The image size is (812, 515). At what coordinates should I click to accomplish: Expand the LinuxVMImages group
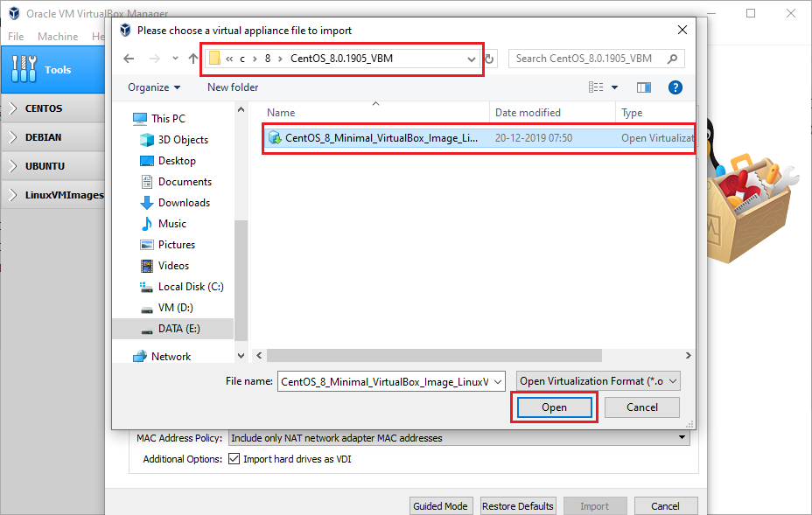pyautogui.click(x=13, y=195)
